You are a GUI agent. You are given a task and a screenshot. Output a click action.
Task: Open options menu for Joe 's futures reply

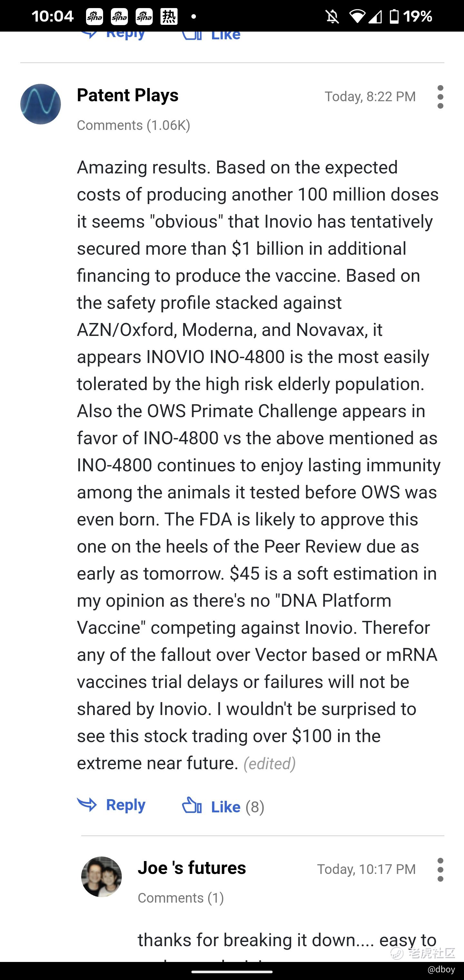[440, 870]
